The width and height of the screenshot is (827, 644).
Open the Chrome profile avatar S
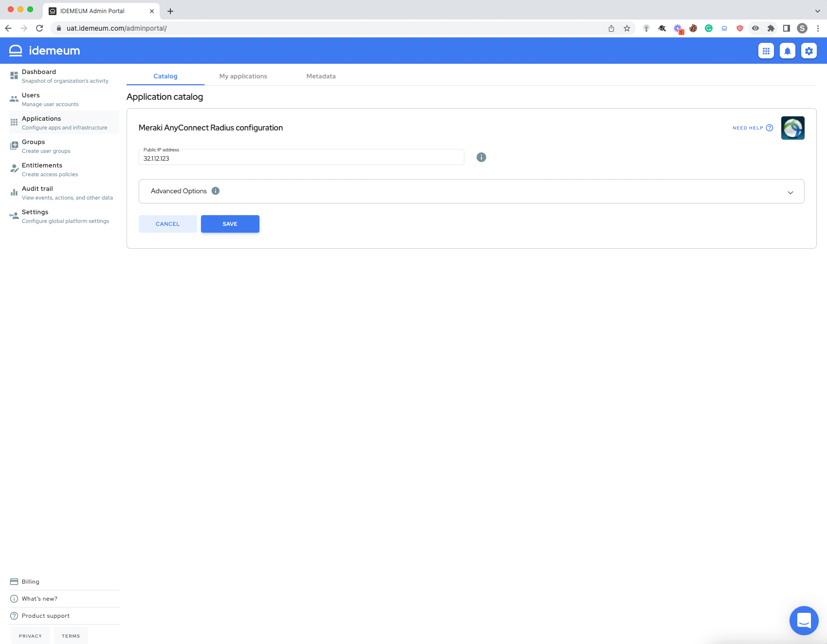pyautogui.click(x=802, y=28)
